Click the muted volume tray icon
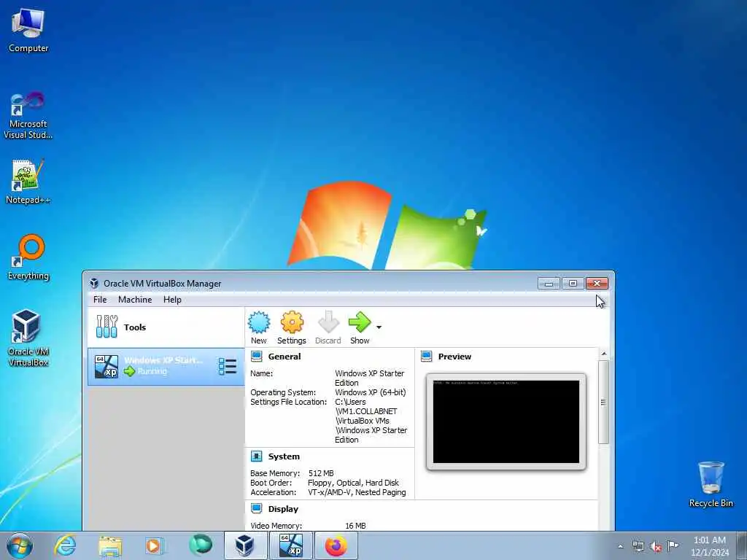Screen dimensions: 747x560 point(656,546)
